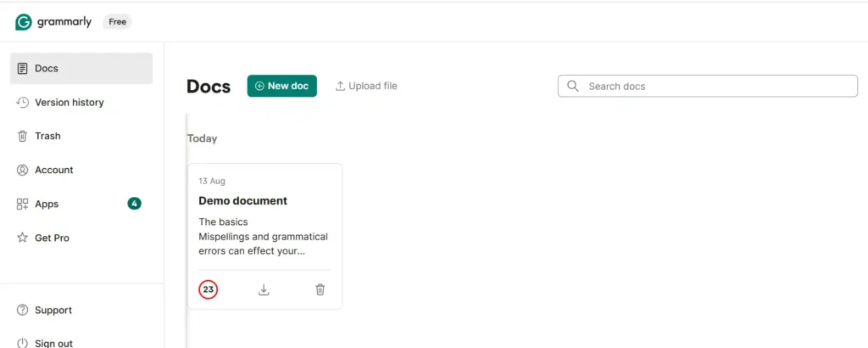
Task: Click the Docs sidebar page icon
Action: tap(22, 69)
